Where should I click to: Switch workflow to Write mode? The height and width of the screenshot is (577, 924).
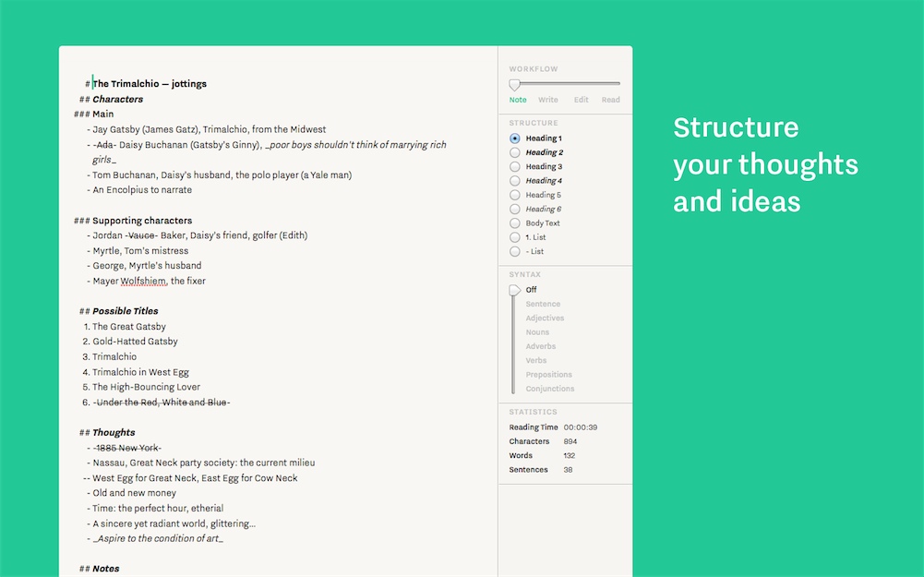tap(548, 100)
